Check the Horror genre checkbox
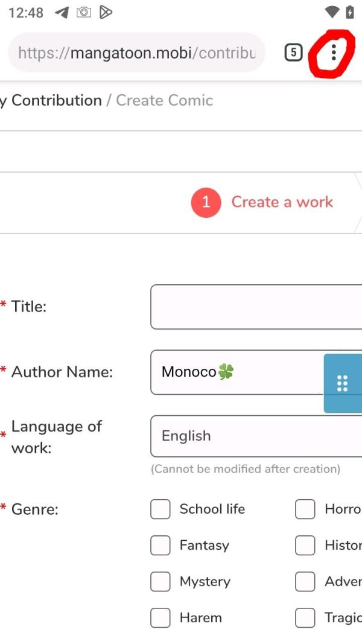 tap(305, 509)
